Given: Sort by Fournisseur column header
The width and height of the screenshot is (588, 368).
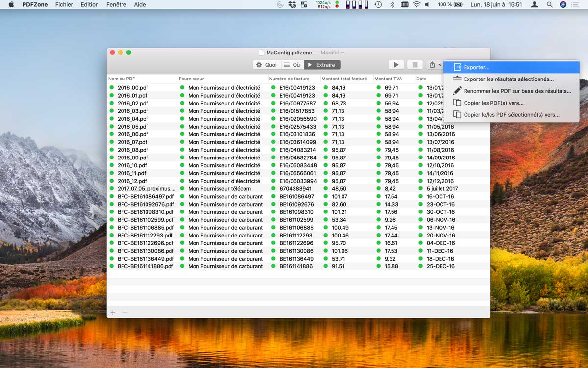Looking at the screenshot, I should 192,79.
